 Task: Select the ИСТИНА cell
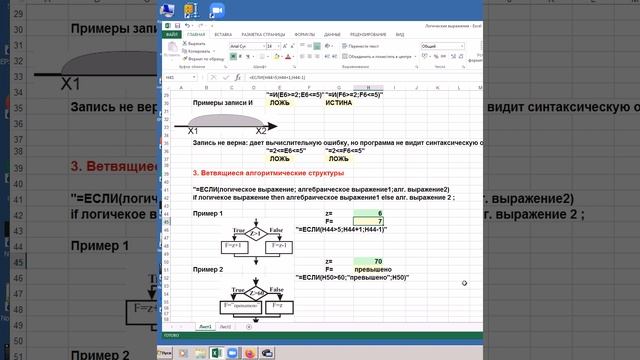(339, 103)
